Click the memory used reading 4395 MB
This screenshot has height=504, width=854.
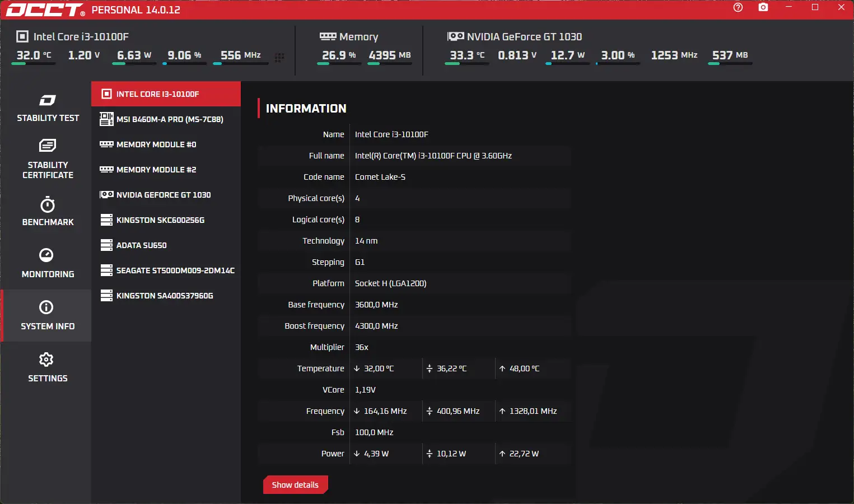(x=390, y=55)
